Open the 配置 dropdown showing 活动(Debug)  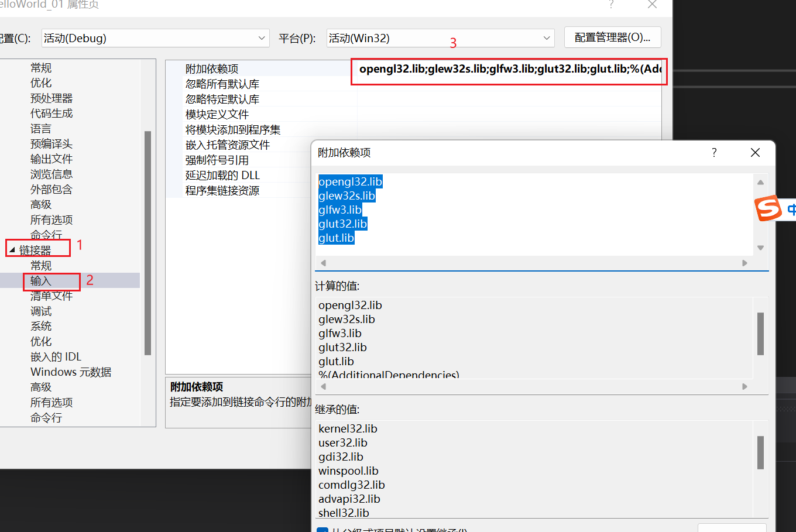[155, 38]
